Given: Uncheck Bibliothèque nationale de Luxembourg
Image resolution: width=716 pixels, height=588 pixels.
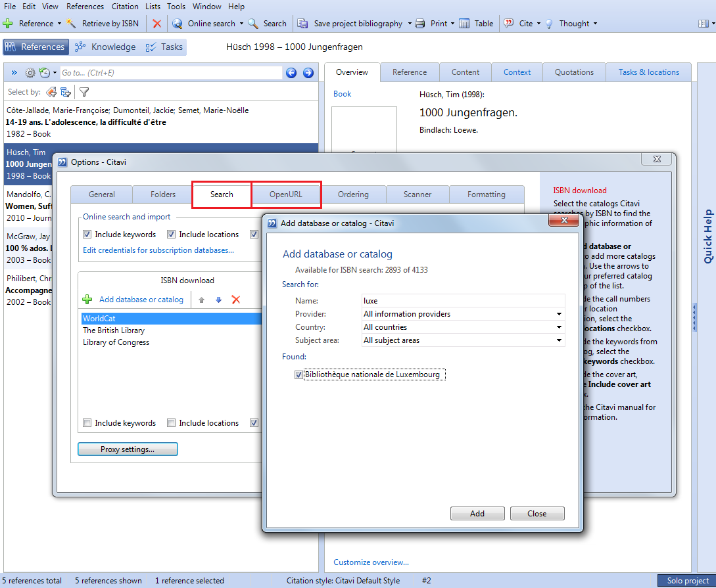Looking at the screenshot, I should tap(298, 374).
